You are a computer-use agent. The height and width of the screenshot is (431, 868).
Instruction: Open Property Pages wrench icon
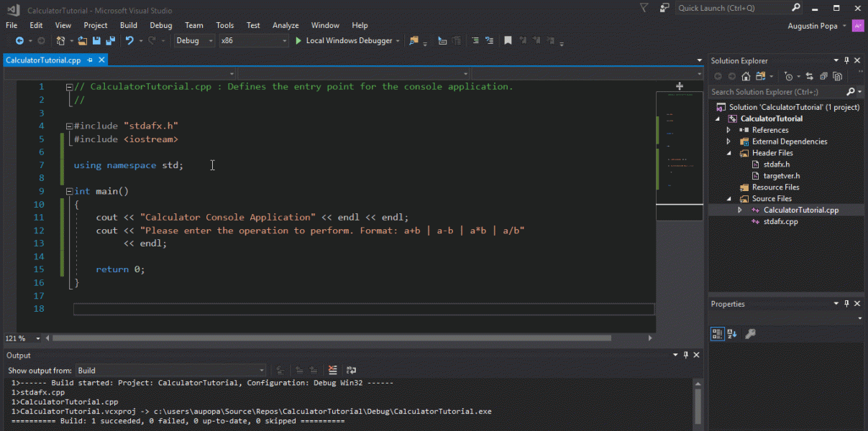point(750,334)
